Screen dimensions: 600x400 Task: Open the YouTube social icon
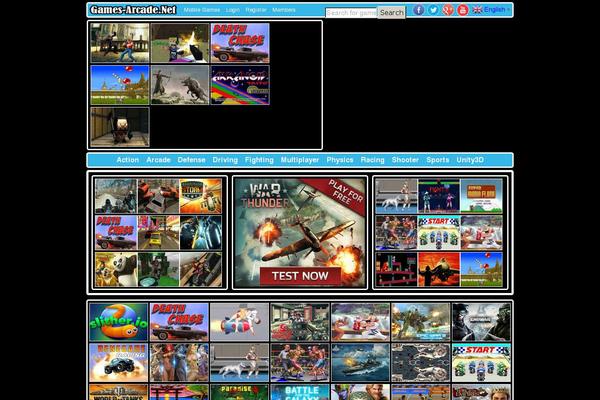(463, 10)
